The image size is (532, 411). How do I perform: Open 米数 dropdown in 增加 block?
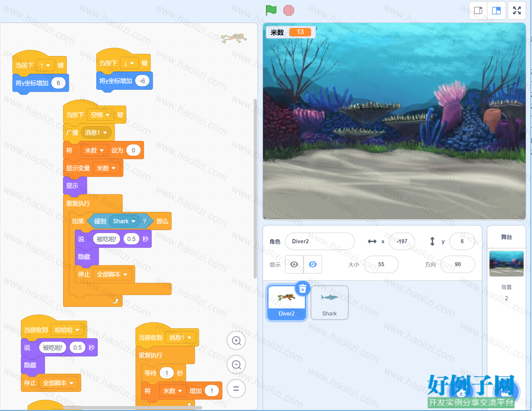172,391
